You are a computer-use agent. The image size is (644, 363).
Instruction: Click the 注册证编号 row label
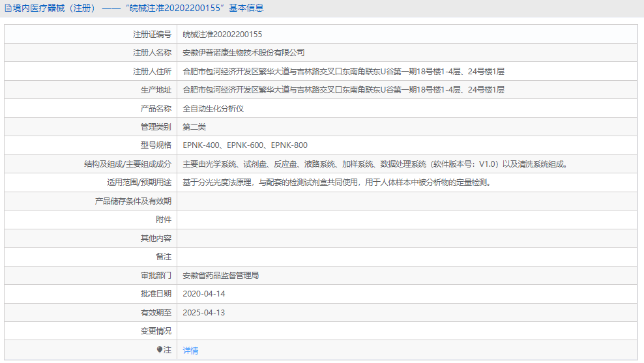pyautogui.click(x=152, y=35)
